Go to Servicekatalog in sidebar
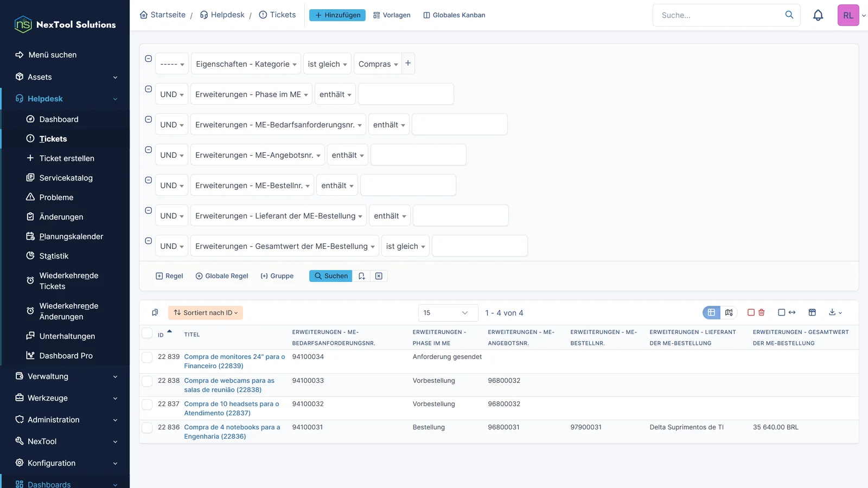 pyautogui.click(x=66, y=178)
